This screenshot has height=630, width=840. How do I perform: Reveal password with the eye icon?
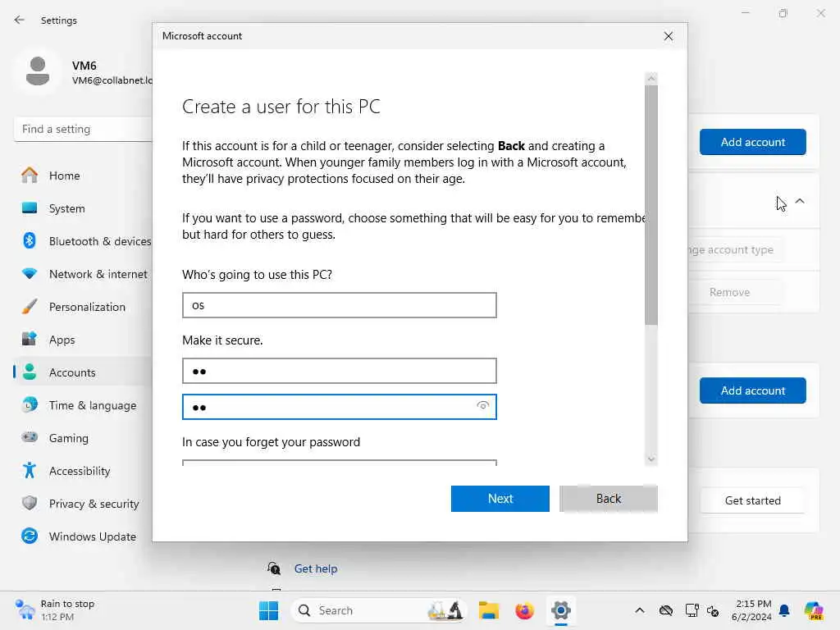[482, 405]
